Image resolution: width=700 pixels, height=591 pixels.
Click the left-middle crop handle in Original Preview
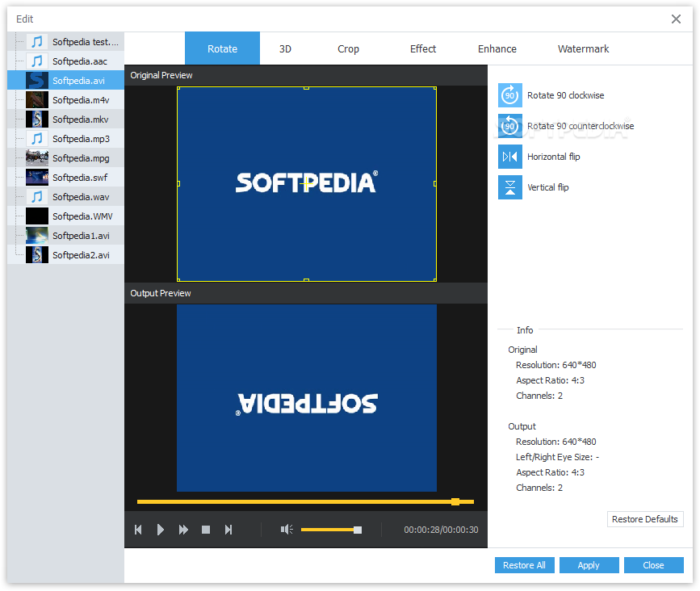click(178, 183)
